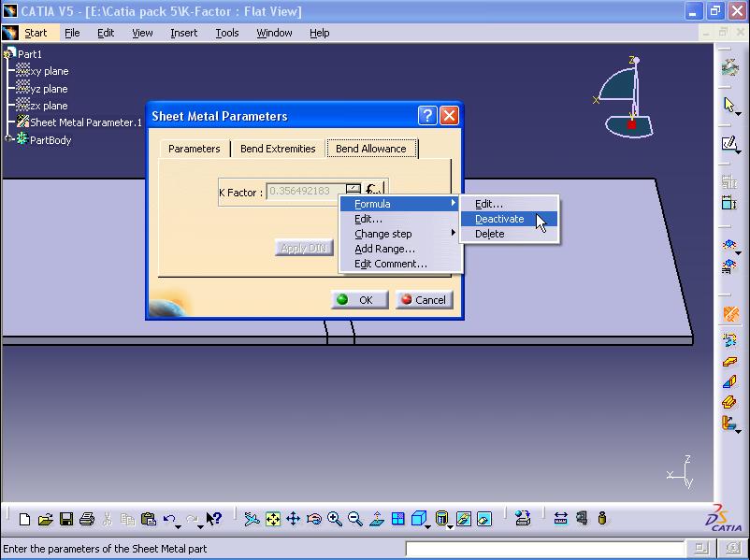Viewport: 750px width, 560px height.
Task: Select the Formula context menu item
Action: (x=400, y=204)
